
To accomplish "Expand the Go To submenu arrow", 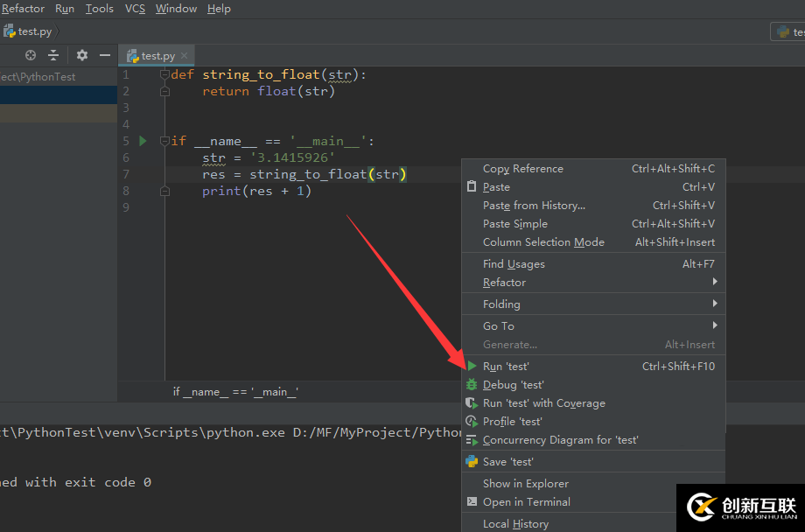I will [x=715, y=325].
